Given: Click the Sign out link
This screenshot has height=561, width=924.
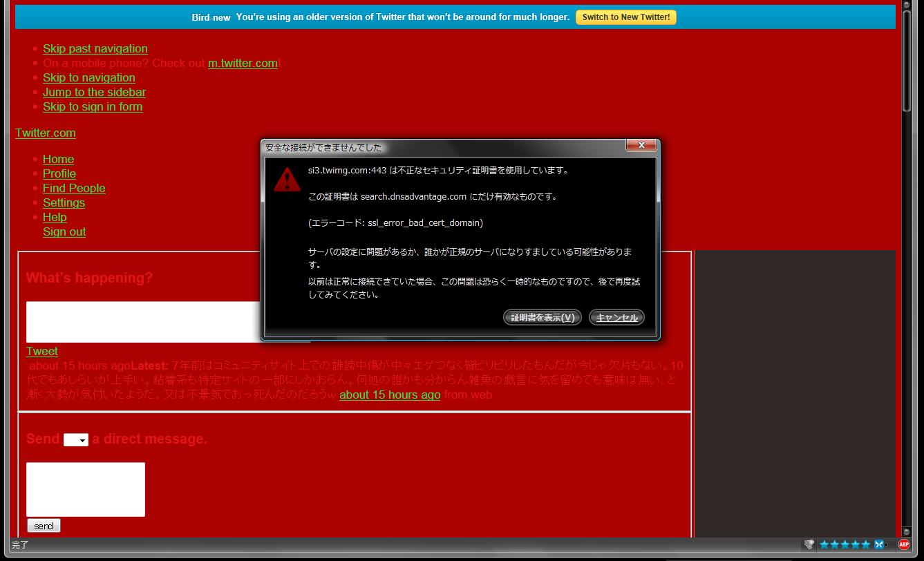Looking at the screenshot, I should click(64, 231).
